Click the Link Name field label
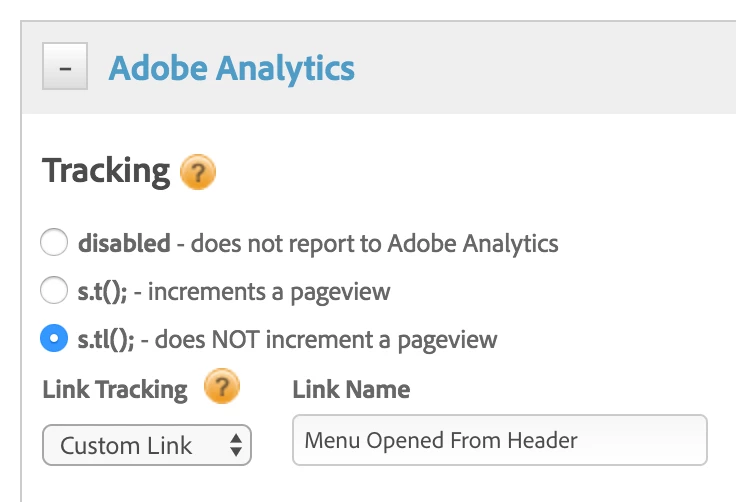 (x=351, y=389)
